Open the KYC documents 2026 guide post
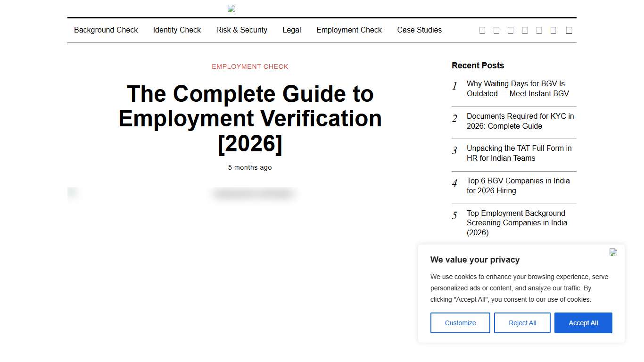The width and height of the screenshot is (644, 362). pos(520,121)
